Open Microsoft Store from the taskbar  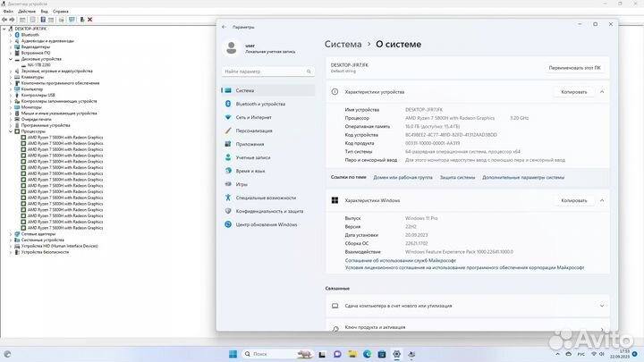[382, 354]
